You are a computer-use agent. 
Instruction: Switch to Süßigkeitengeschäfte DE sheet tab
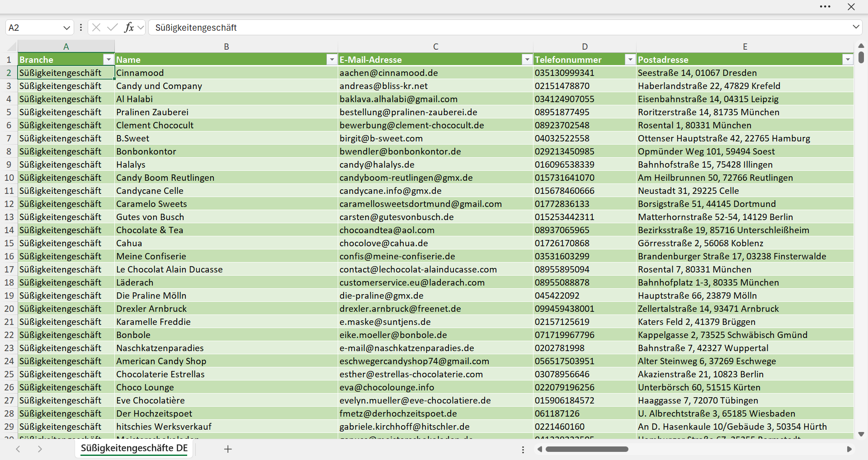[x=134, y=448]
